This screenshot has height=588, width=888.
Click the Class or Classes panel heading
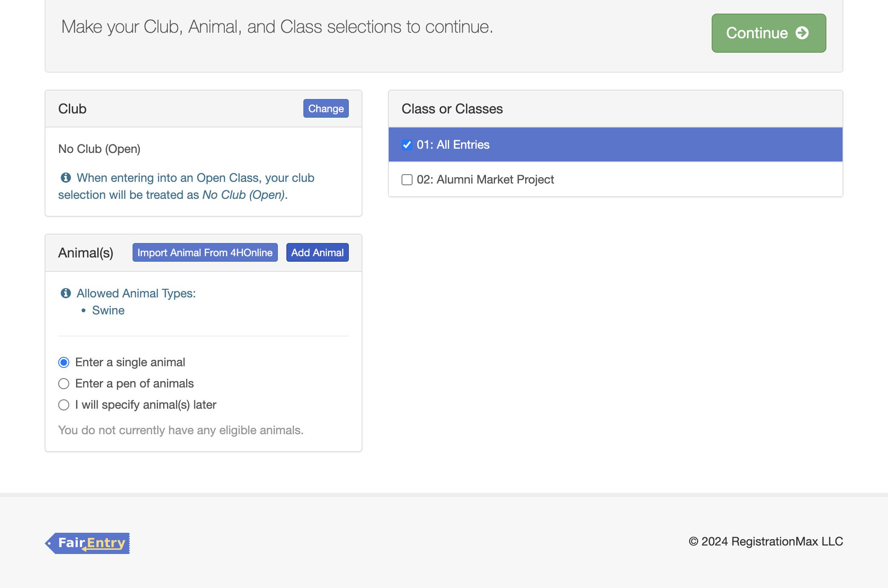tap(452, 109)
